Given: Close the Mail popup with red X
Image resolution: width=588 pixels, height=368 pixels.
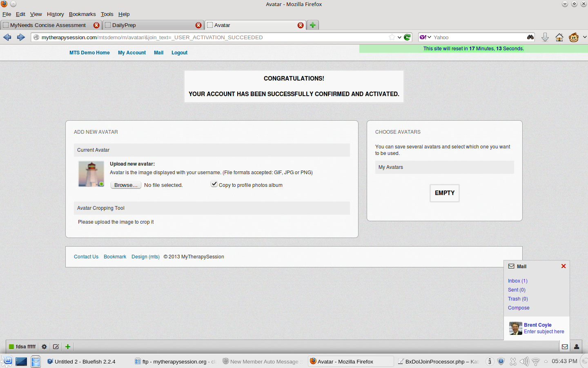Looking at the screenshot, I should pyautogui.click(x=563, y=266).
